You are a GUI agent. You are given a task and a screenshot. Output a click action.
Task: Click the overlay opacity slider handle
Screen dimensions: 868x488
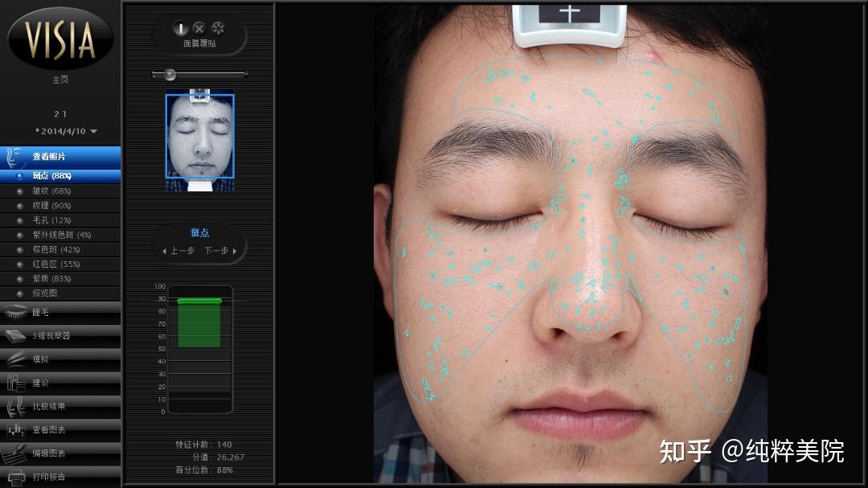pyautogui.click(x=170, y=74)
